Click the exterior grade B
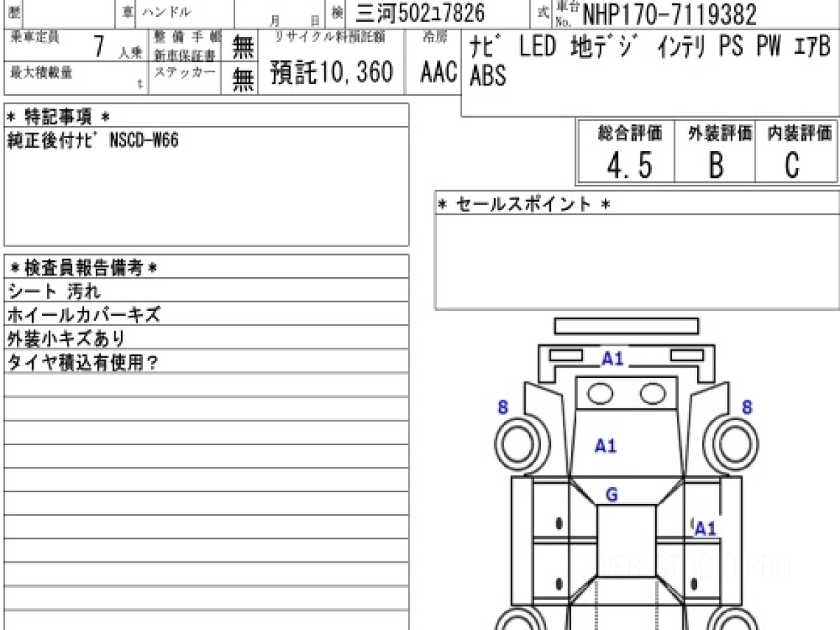 point(716,167)
